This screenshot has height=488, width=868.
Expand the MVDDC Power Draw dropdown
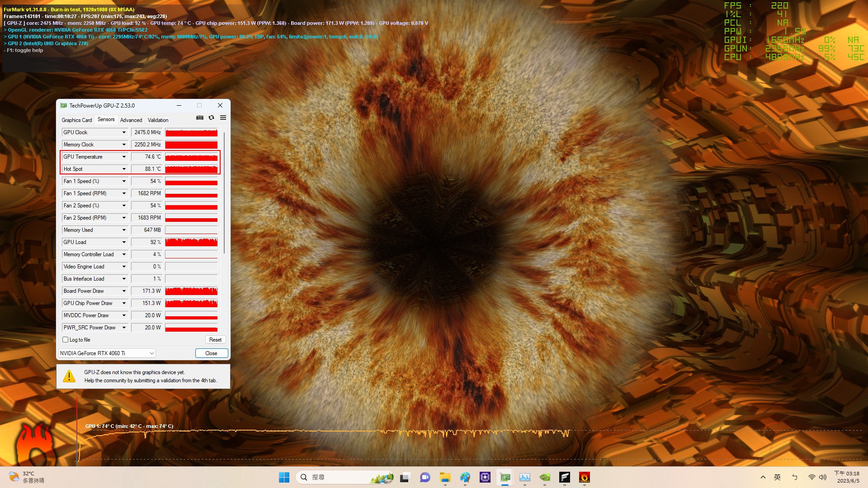(124, 315)
